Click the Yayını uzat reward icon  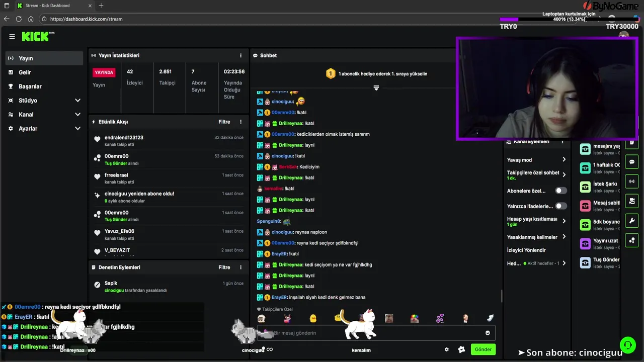(x=585, y=244)
